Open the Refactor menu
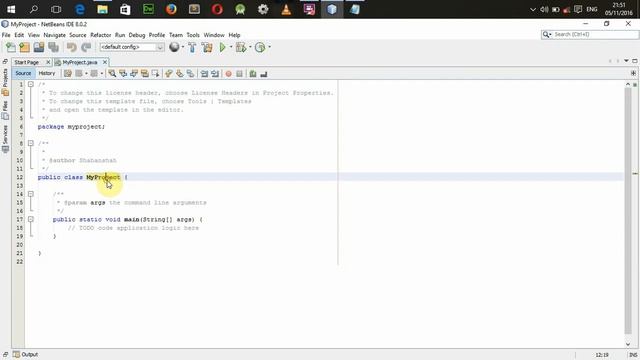 pos(100,35)
